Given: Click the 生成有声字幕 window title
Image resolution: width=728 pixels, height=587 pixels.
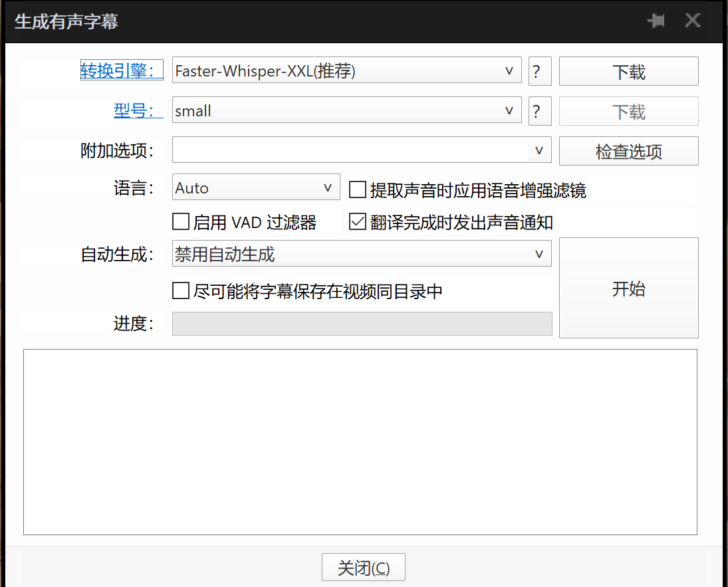Looking at the screenshot, I should tap(66, 21).
